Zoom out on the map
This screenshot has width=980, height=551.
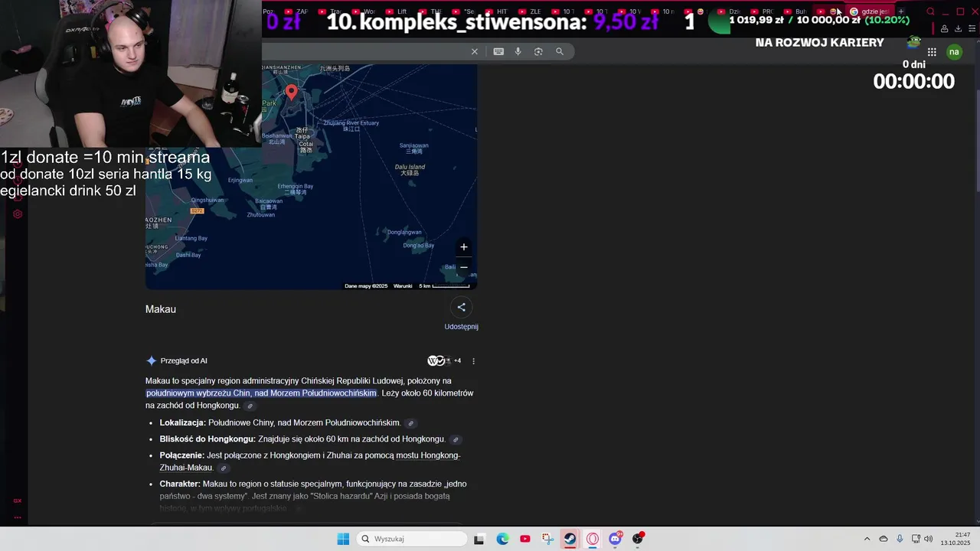[463, 267]
